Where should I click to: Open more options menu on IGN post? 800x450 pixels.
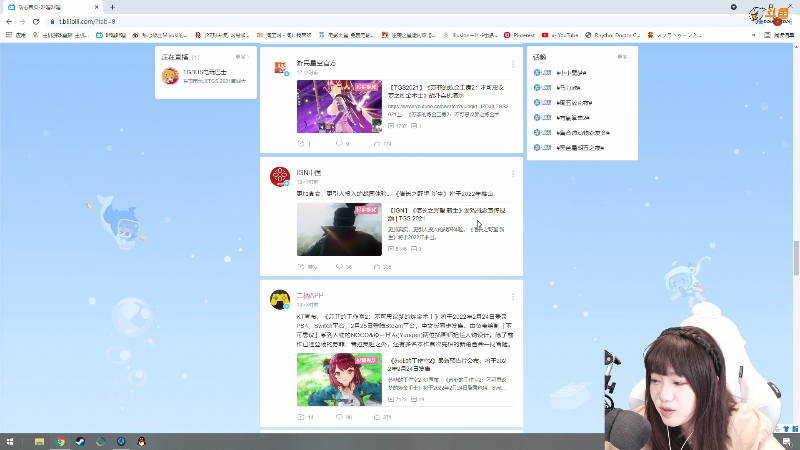(x=513, y=174)
